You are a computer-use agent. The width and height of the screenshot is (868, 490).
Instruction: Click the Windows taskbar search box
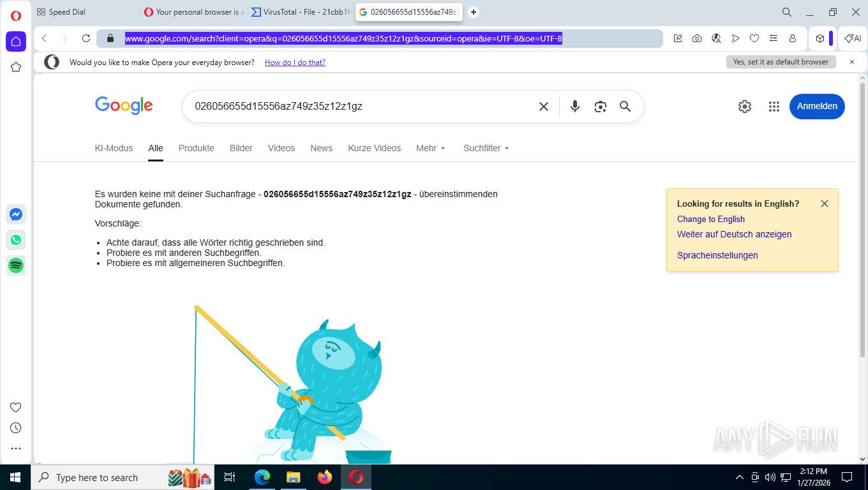[x=123, y=477]
